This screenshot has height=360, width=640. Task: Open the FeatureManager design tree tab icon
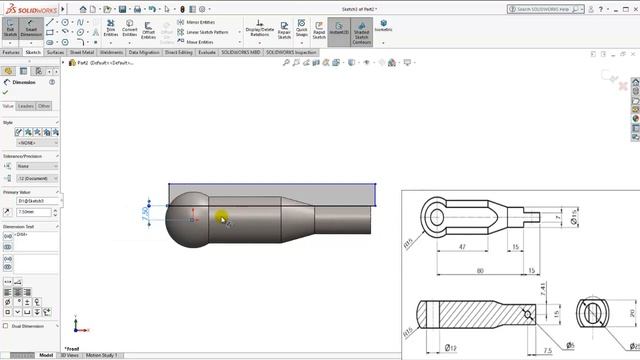tap(8, 71)
